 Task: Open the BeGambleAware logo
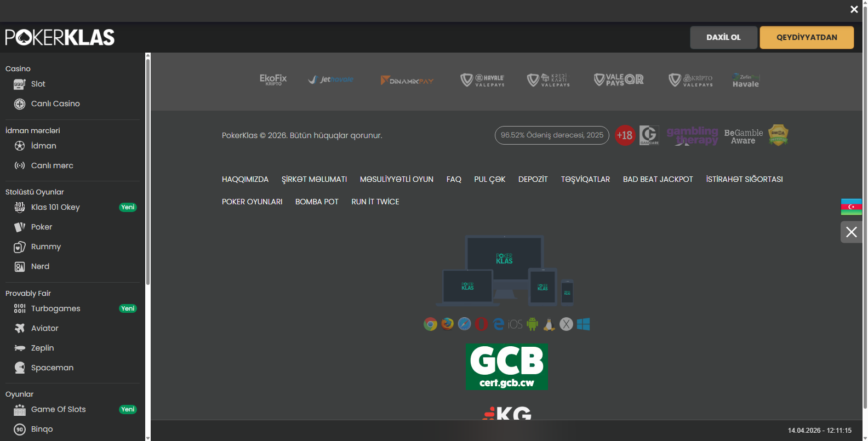tap(744, 136)
